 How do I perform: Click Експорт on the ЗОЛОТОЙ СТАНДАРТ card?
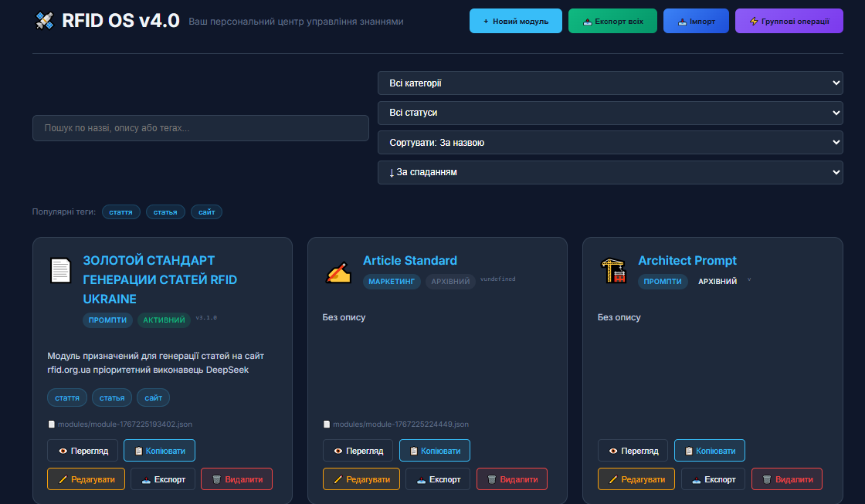tap(163, 479)
